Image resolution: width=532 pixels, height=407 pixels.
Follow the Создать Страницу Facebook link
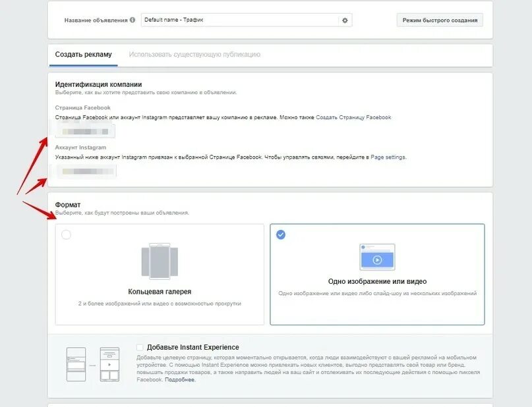tap(353, 117)
